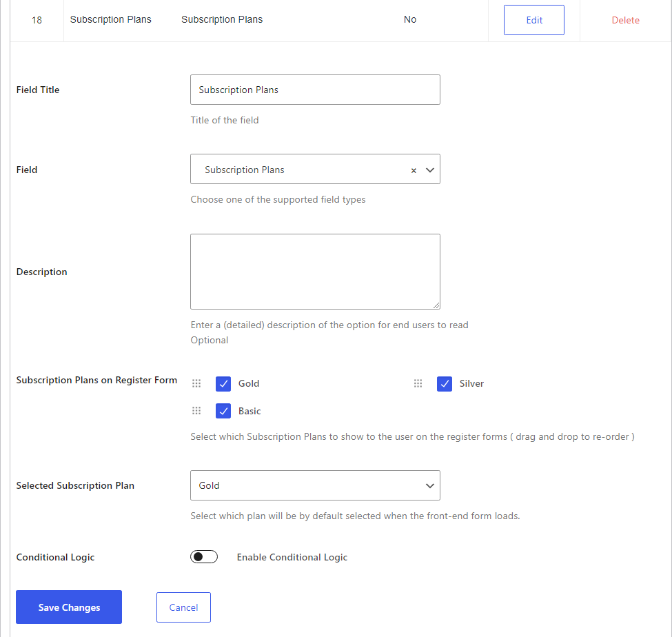Click 'Choose one of the supported field types' text
The height and width of the screenshot is (637, 672).
[278, 199]
